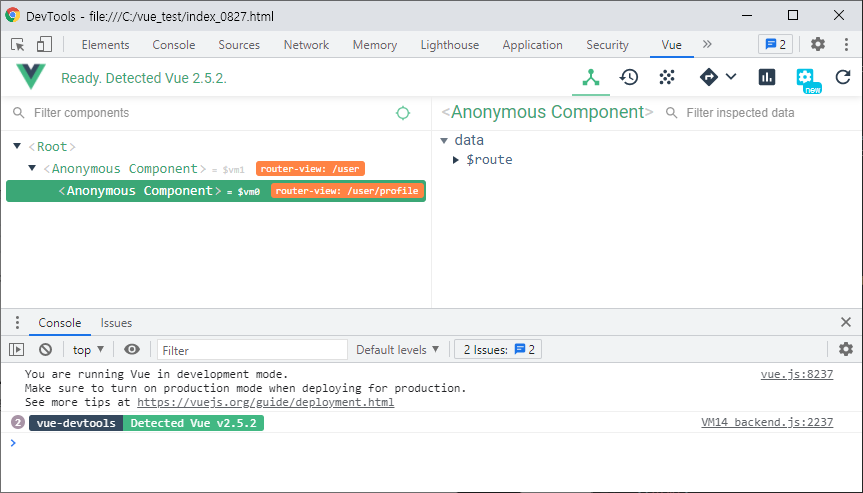
Task: Collapse the Root tree node
Action: 17,146
